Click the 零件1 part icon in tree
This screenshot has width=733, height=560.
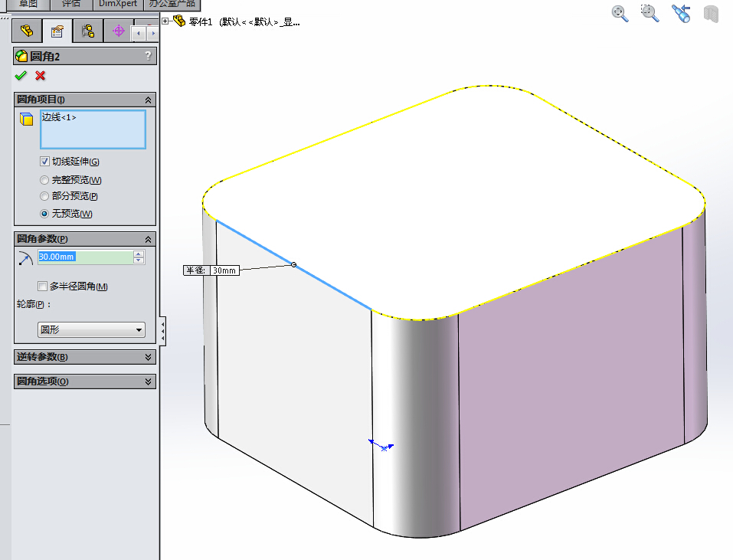[x=179, y=21]
